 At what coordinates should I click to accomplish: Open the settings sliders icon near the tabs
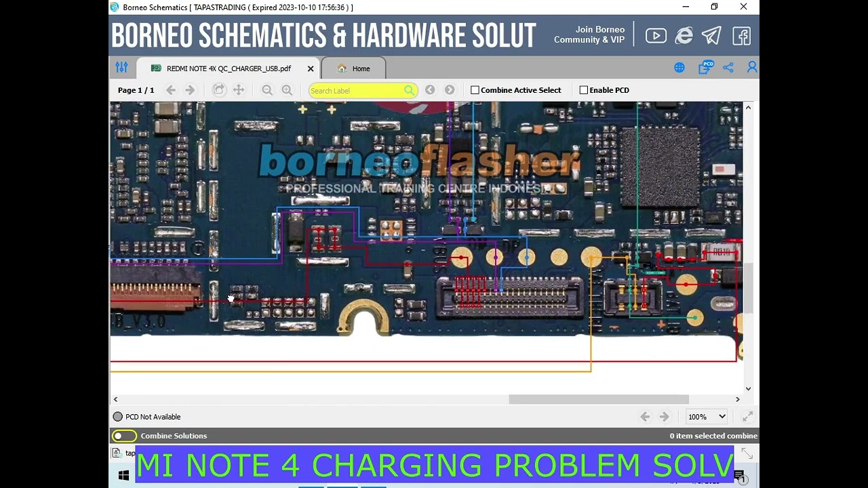click(x=121, y=68)
